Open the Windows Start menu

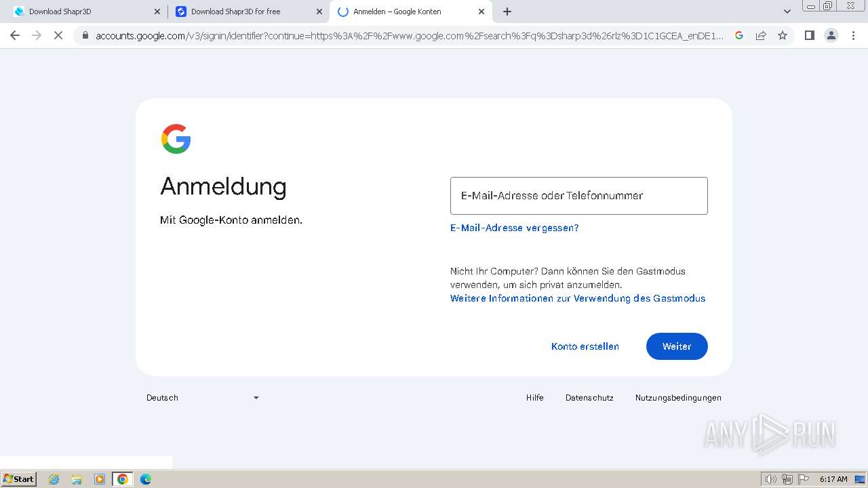tap(18, 479)
